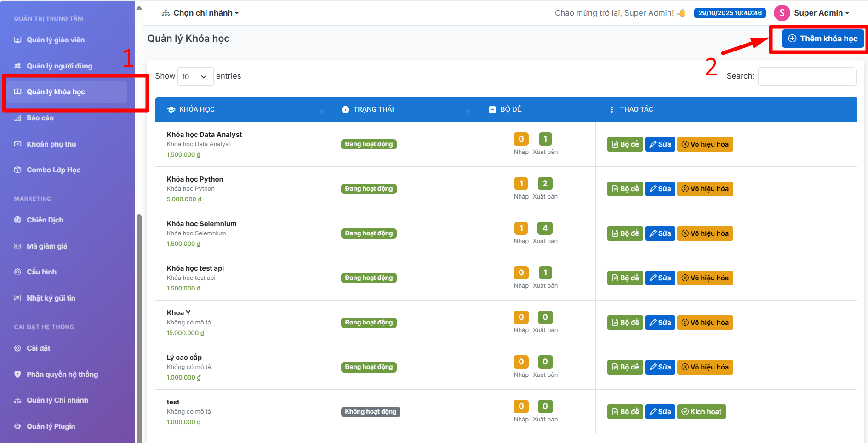
Task: Open the Chiến Dịch marketing menu item
Action: pyautogui.click(x=45, y=220)
